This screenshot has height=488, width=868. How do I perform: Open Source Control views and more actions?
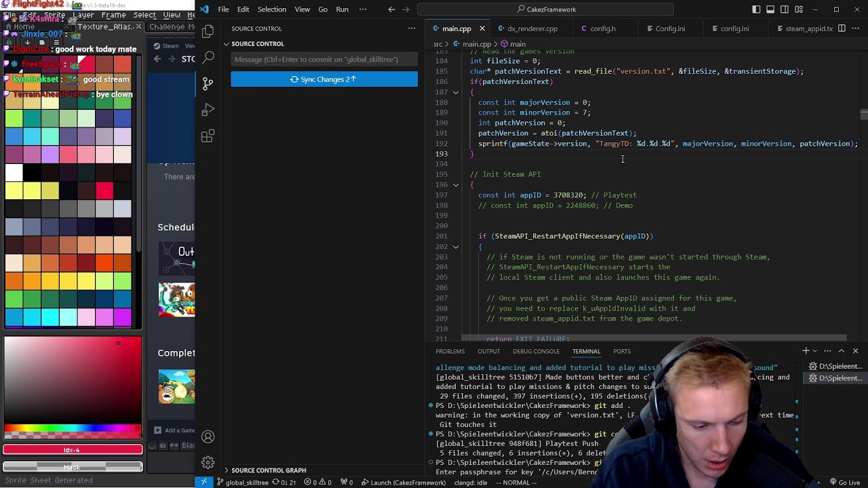(412, 28)
